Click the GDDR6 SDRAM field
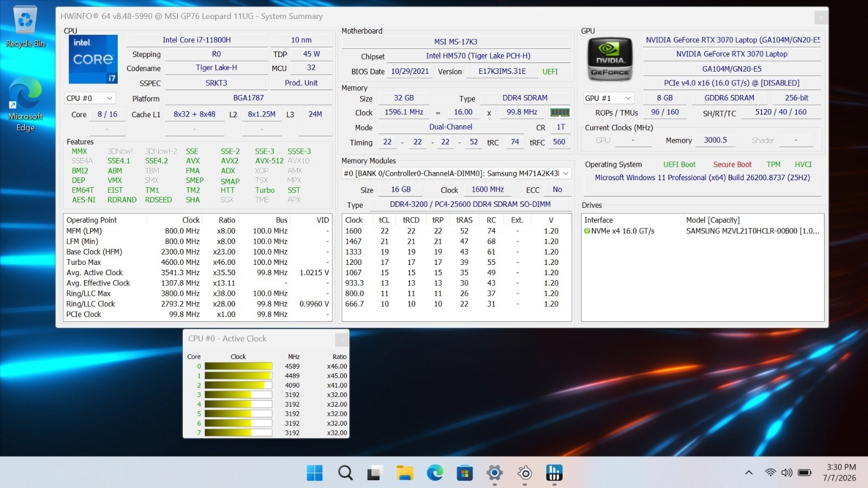The image size is (868, 488). click(x=729, y=98)
